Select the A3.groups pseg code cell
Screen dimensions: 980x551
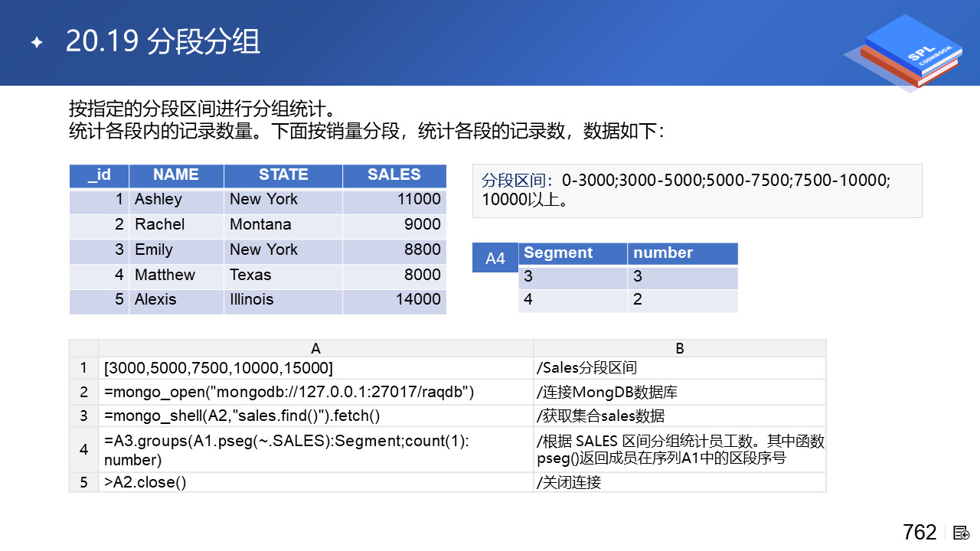point(316,450)
